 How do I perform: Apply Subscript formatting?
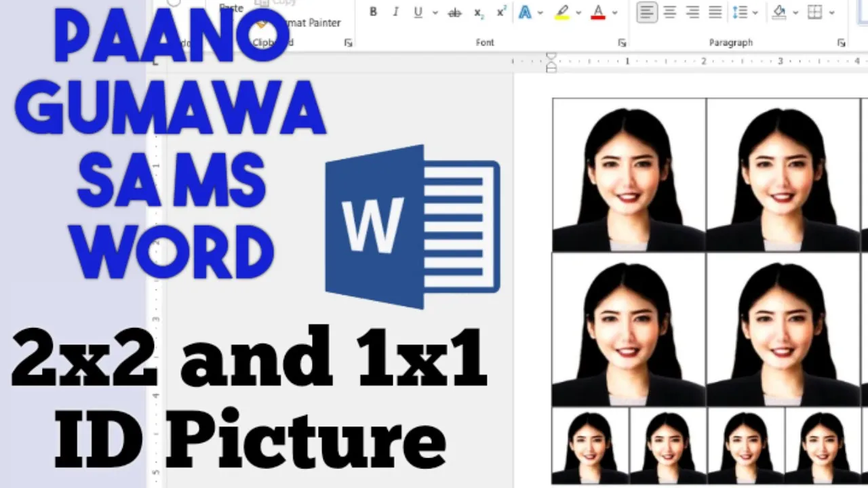(x=479, y=12)
